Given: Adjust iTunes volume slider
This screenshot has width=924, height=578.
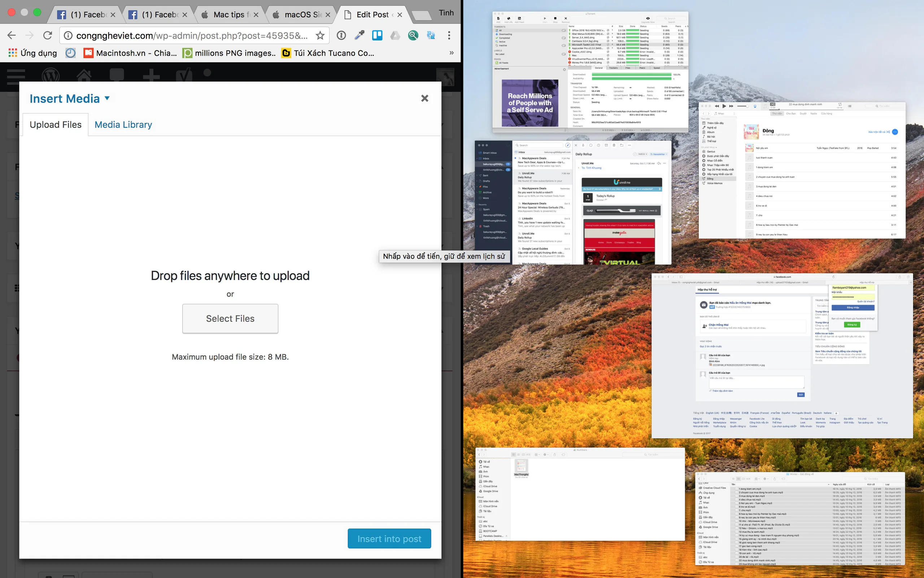Looking at the screenshot, I should point(743,106).
